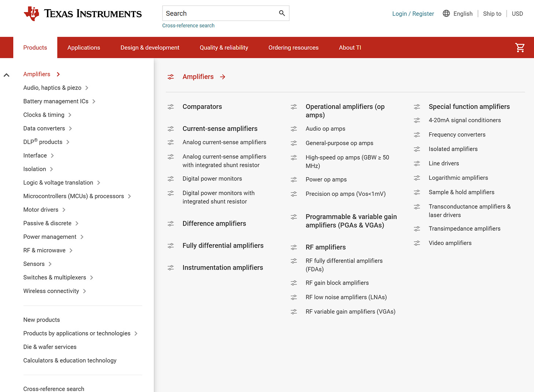534x392 pixels.
Task: Click the icon beside Audio op amps
Action: pos(294,129)
